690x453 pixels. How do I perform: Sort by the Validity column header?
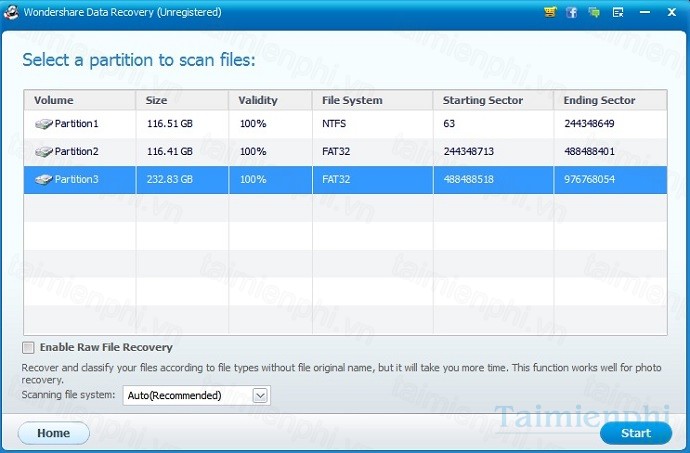coord(270,100)
